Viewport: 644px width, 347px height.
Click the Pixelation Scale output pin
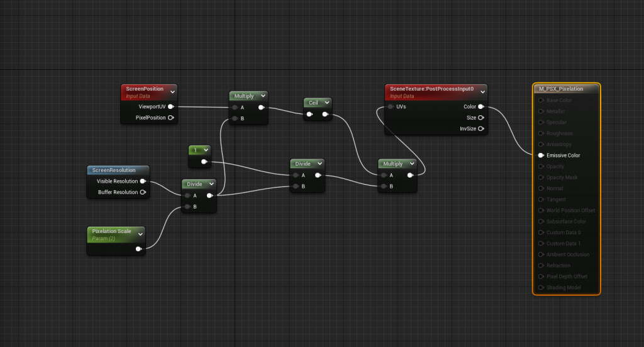click(x=138, y=249)
